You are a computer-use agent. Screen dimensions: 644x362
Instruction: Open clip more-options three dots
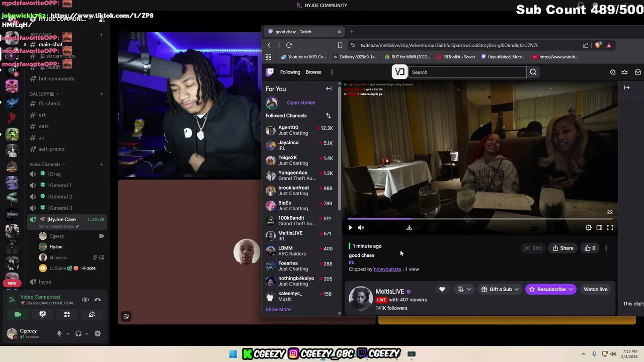pyautogui.click(x=606, y=248)
